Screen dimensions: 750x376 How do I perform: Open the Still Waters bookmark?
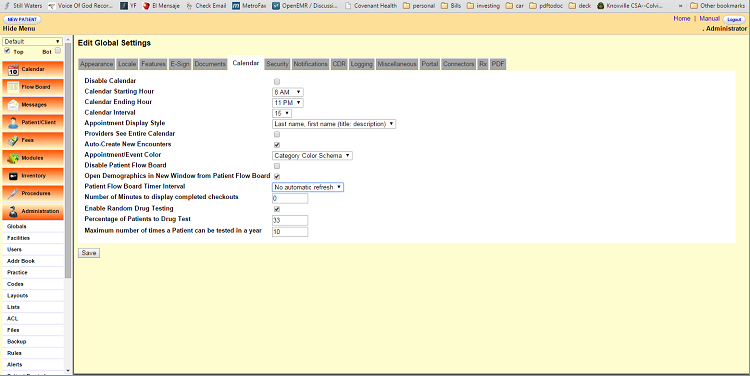[x=23, y=6]
